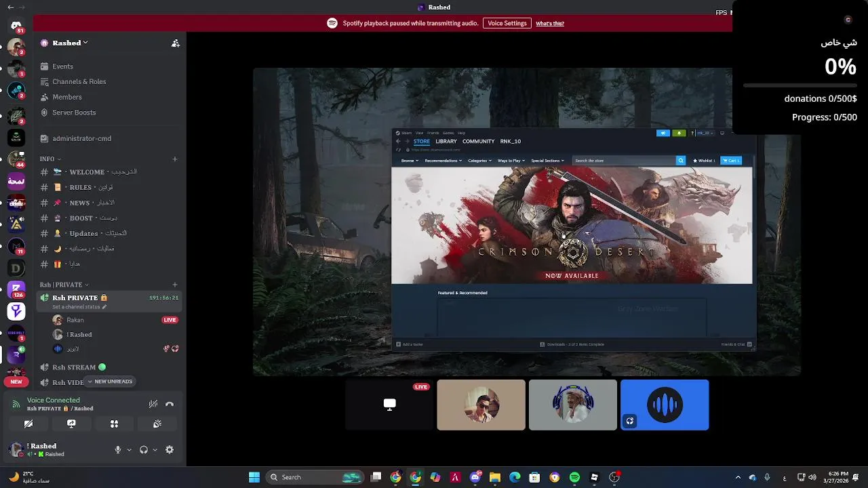
Task: Select the blue soundwave avatar participant tile
Action: coord(665,405)
